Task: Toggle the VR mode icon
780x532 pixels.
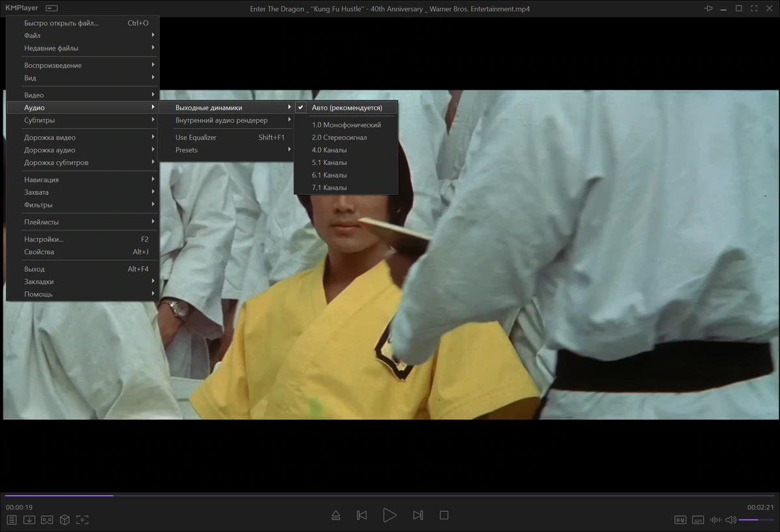Action: 47,520
